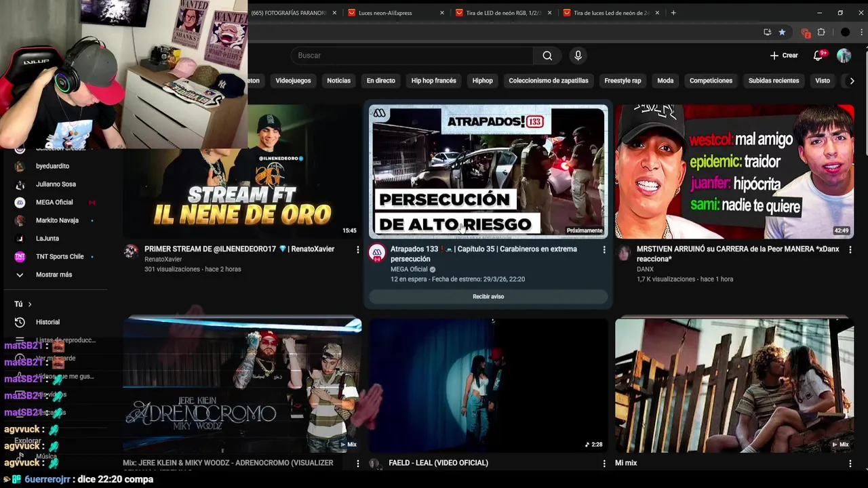Click the search magnifier button

(547, 56)
